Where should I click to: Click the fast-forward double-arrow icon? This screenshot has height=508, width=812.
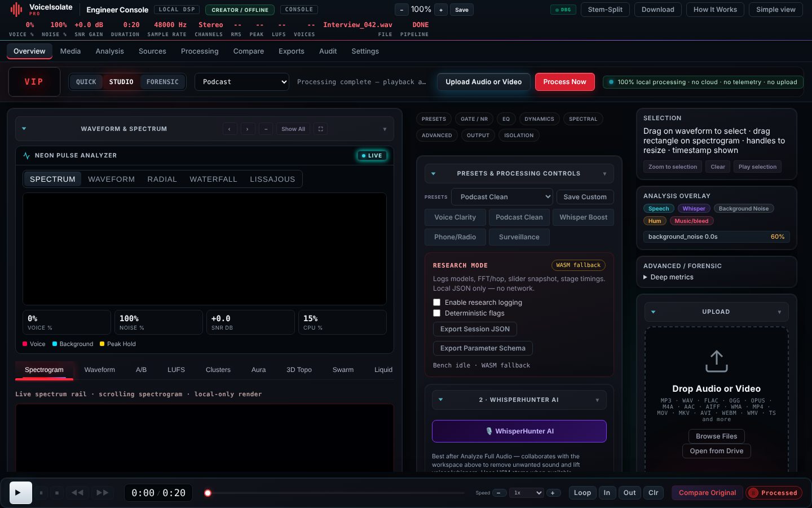point(102,493)
